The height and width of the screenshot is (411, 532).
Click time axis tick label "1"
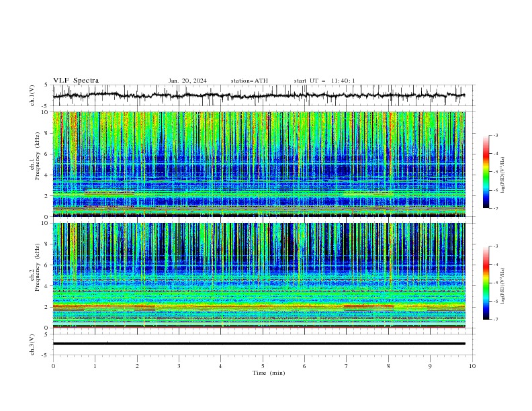[95, 366]
